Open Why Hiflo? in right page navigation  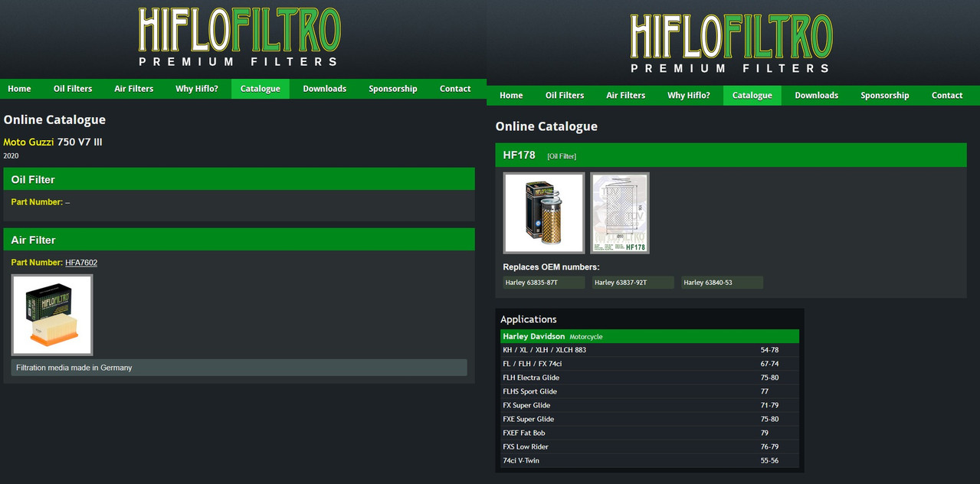click(689, 96)
